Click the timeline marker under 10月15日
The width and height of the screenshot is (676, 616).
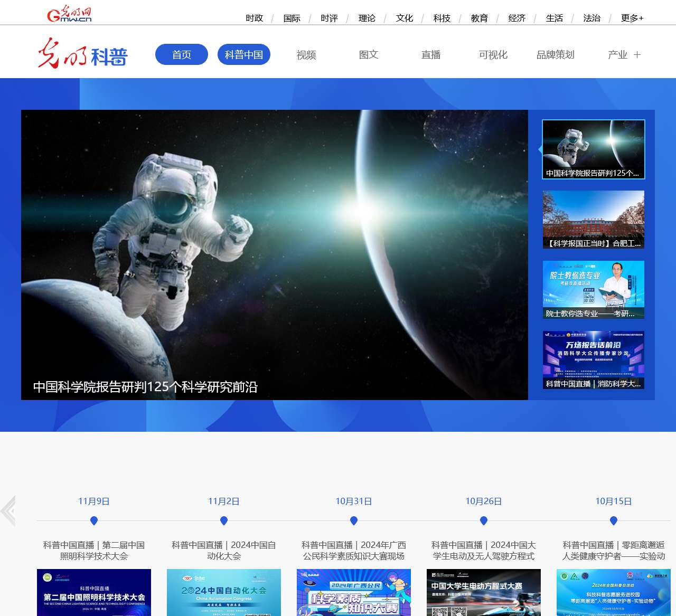pyautogui.click(x=614, y=521)
